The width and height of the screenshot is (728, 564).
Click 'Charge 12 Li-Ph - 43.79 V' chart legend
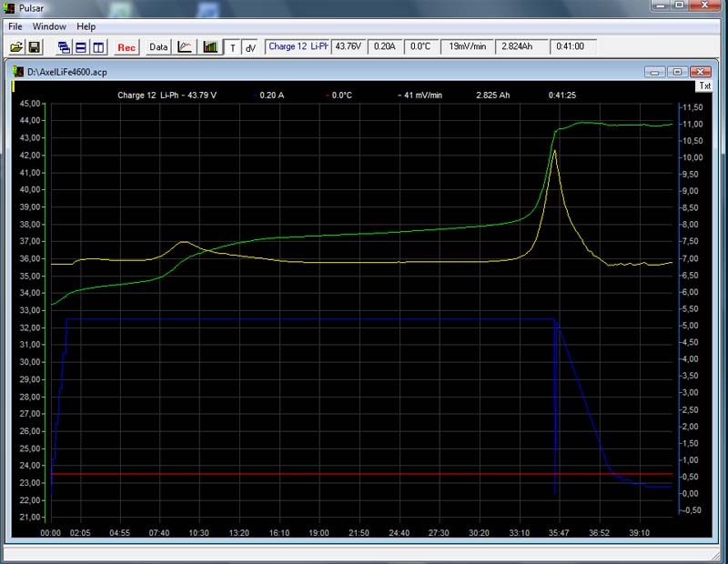click(x=167, y=96)
